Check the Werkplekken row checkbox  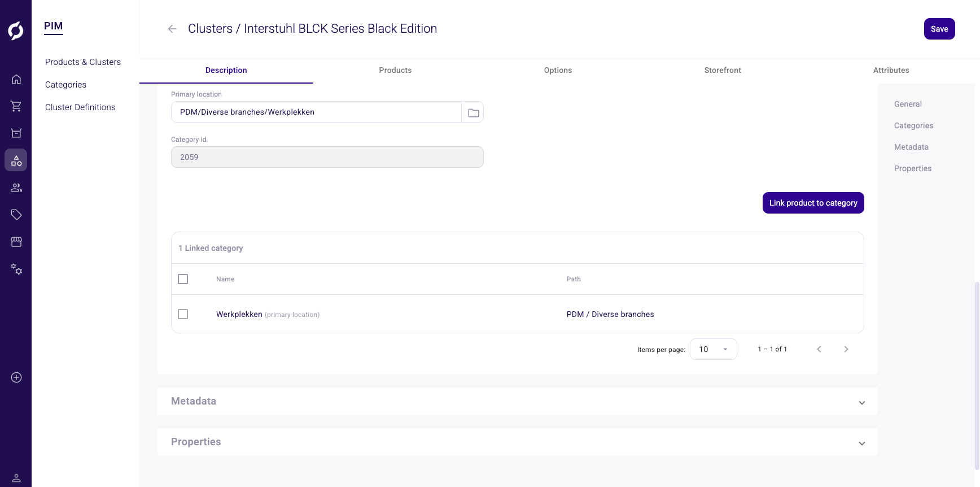(183, 314)
